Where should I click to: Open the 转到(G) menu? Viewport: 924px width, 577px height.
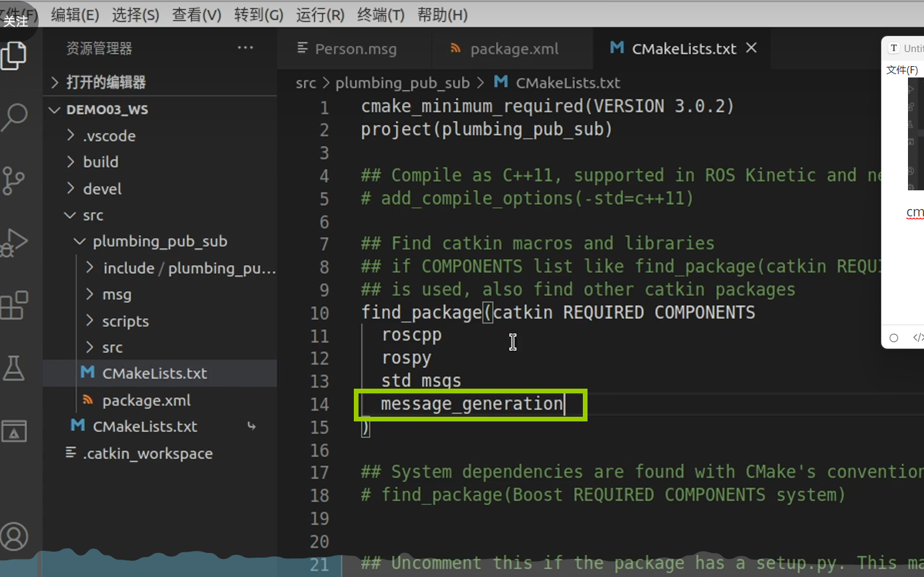point(259,15)
